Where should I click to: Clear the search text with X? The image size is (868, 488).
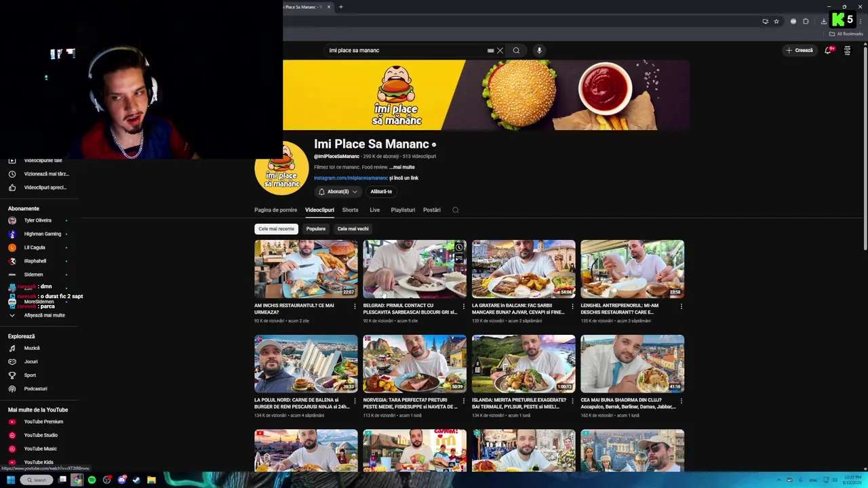[x=500, y=50]
